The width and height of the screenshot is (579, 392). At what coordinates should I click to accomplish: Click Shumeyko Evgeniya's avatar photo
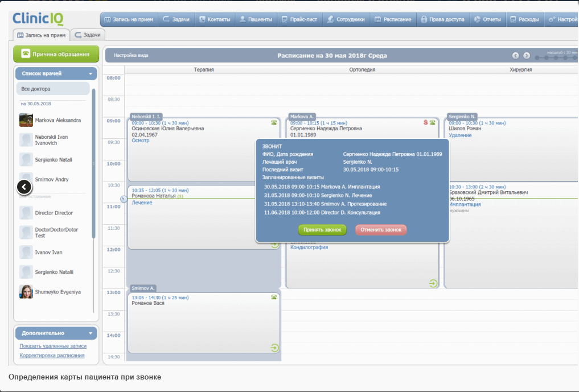(x=26, y=292)
